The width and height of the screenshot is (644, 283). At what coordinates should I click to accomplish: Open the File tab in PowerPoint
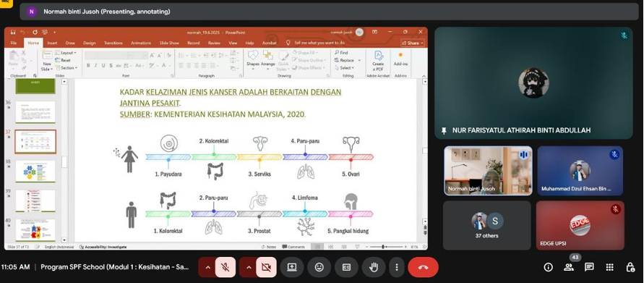click(14, 43)
